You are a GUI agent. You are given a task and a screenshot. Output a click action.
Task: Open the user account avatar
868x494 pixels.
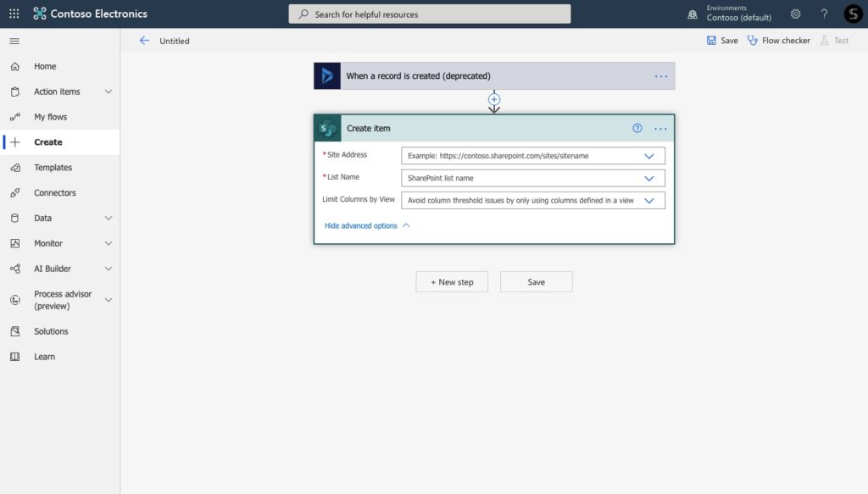point(853,14)
